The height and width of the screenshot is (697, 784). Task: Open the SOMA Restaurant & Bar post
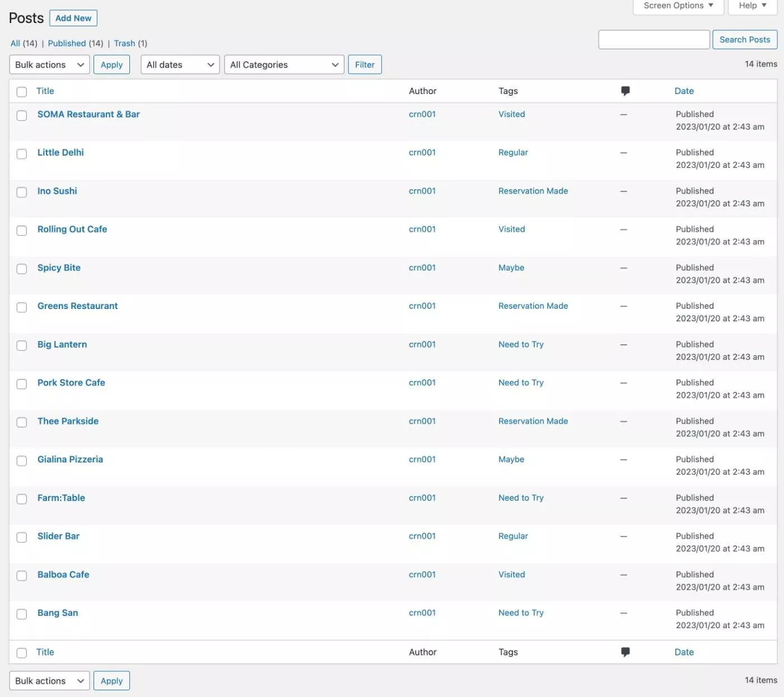coord(88,114)
